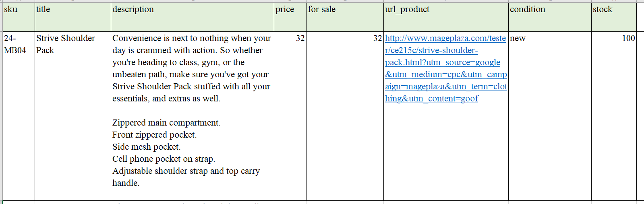
Task: Open the mageplaza.com product URL link
Action: coord(446,68)
